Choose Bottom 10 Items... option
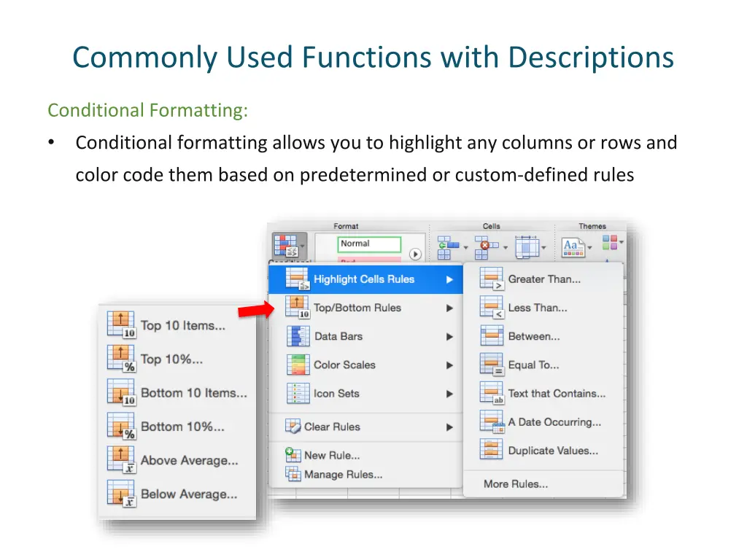Viewport: 747px width, 560px height. tap(177, 393)
